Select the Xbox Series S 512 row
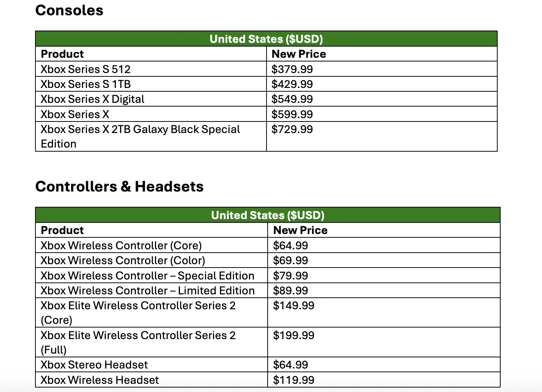Image resolution: width=542 pixels, height=392 pixels. point(266,69)
